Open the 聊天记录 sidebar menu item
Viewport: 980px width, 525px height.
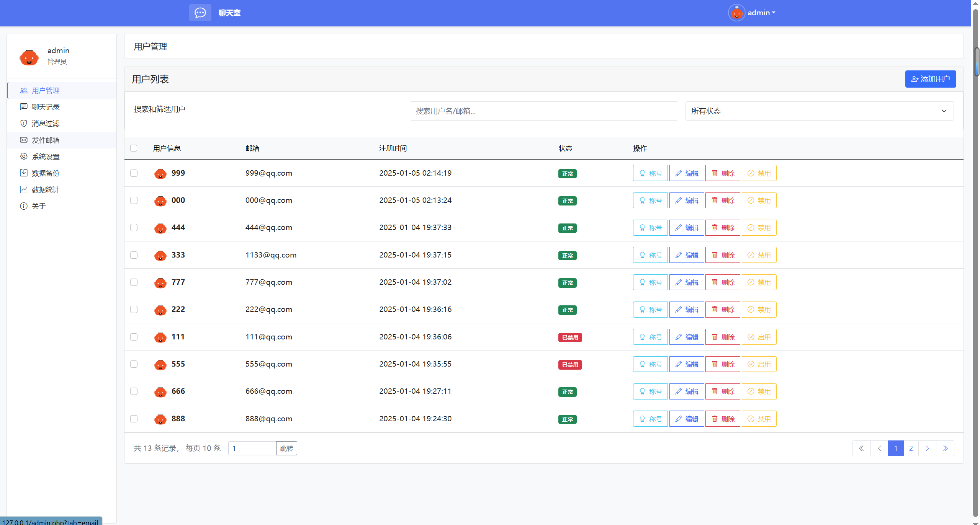tap(46, 107)
